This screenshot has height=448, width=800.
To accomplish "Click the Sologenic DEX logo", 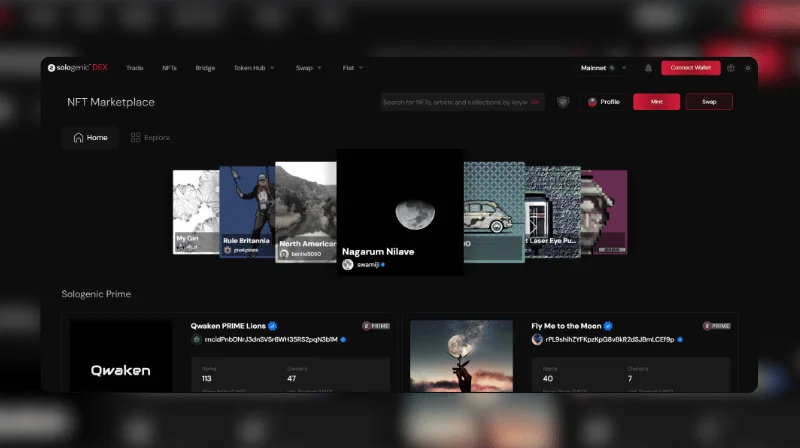I will (78, 67).
